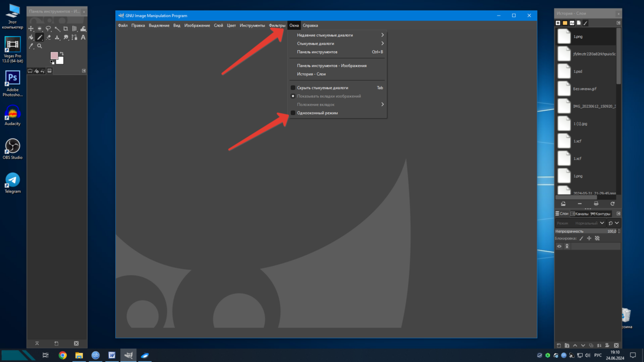The image size is (644, 362).
Task: Select the Free Select lasso tool
Action: [x=48, y=29]
